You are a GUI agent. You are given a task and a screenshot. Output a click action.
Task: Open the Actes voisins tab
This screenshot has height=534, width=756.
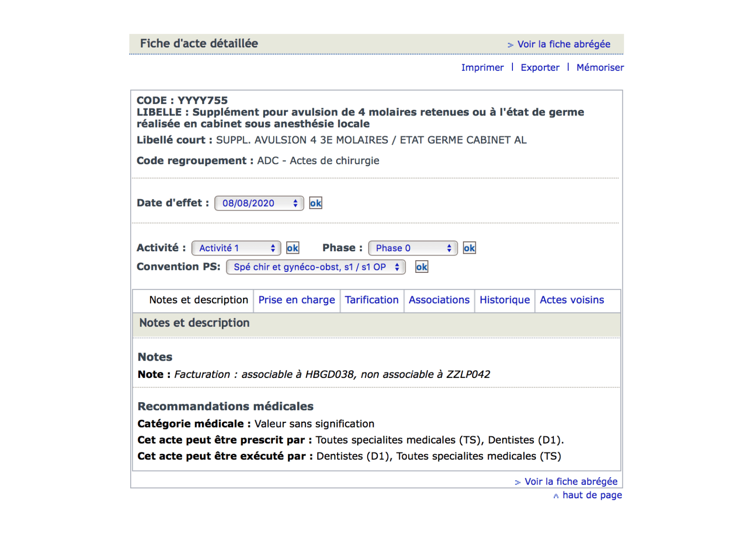click(x=572, y=300)
